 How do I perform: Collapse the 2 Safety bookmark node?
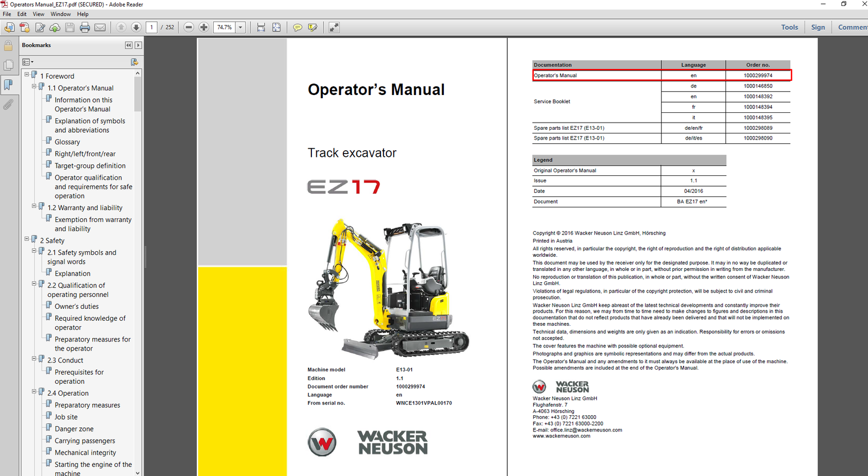[27, 239]
